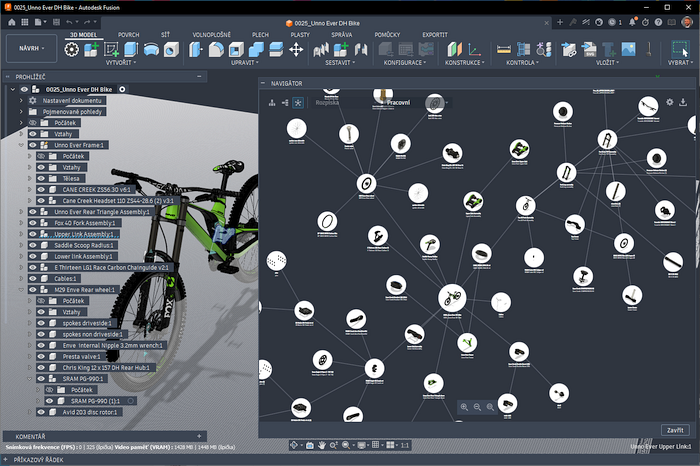Open the Upravit dropdown menu
The width and height of the screenshot is (700, 466).
point(245,63)
